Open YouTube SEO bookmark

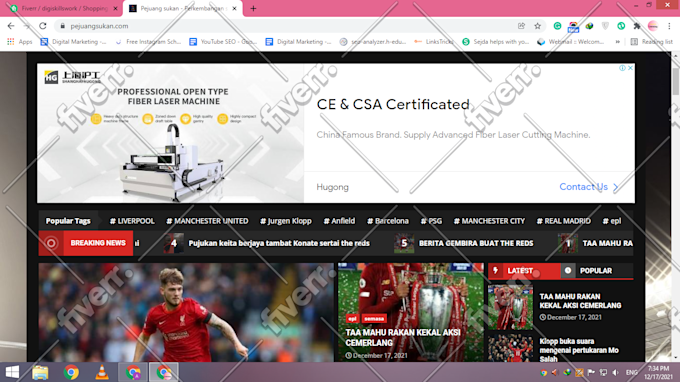(x=223, y=42)
